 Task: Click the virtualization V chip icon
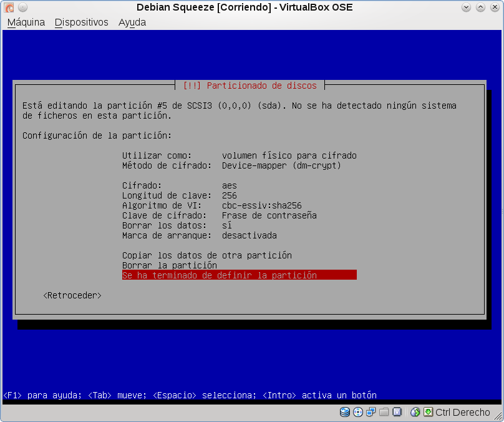pyautogui.click(x=397, y=412)
